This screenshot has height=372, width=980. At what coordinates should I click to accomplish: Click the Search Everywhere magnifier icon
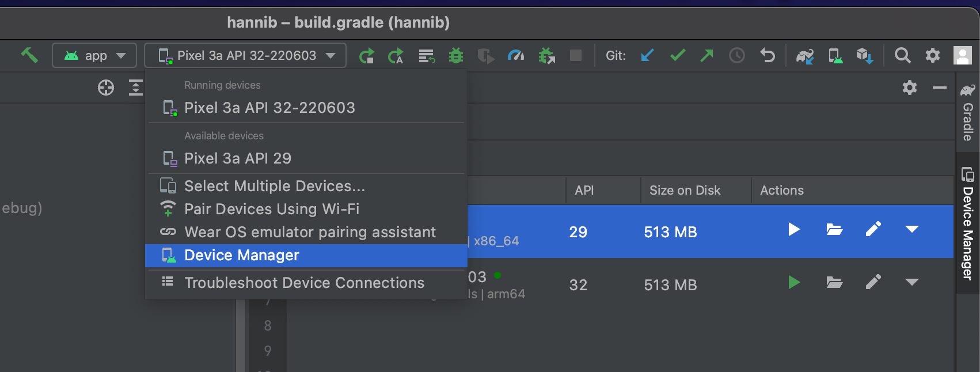903,55
